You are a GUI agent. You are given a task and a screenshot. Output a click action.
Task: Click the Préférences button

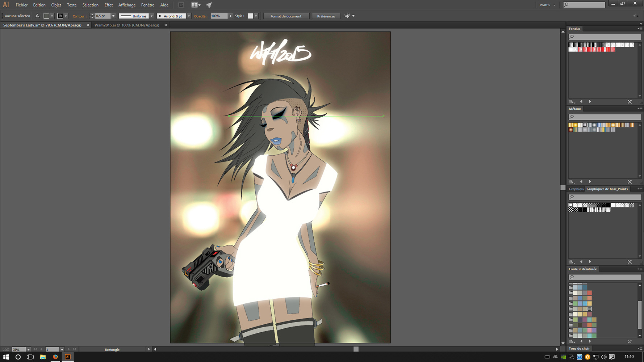click(x=326, y=16)
